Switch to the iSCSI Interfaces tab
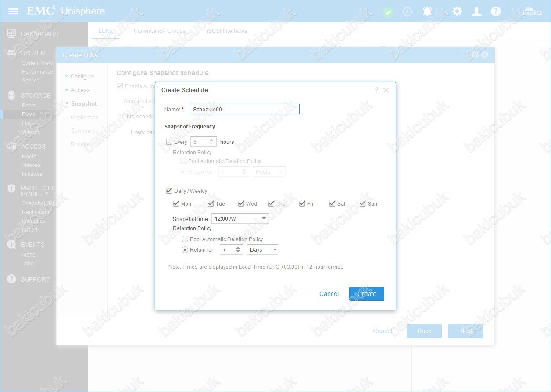Viewport: 551px width, 392px height. click(x=227, y=31)
